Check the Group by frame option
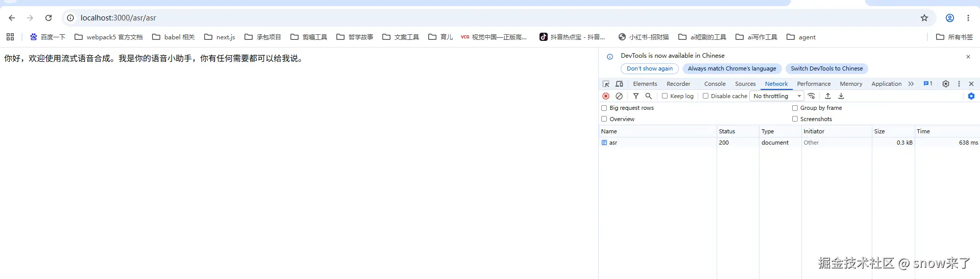Viewport: 980px width, 279px height. tap(795, 108)
